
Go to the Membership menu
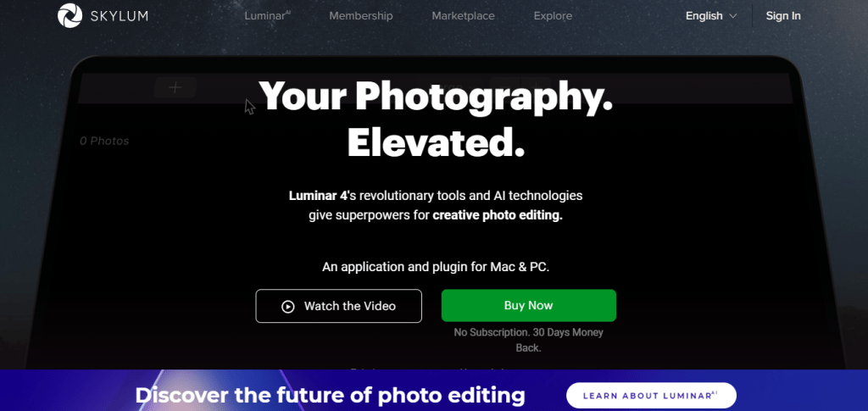point(361,16)
